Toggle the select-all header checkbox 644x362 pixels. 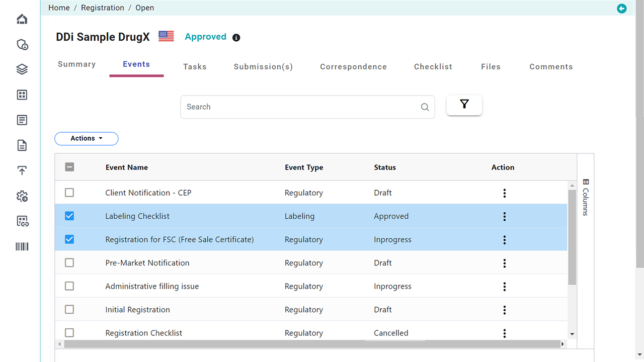point(69,167)
